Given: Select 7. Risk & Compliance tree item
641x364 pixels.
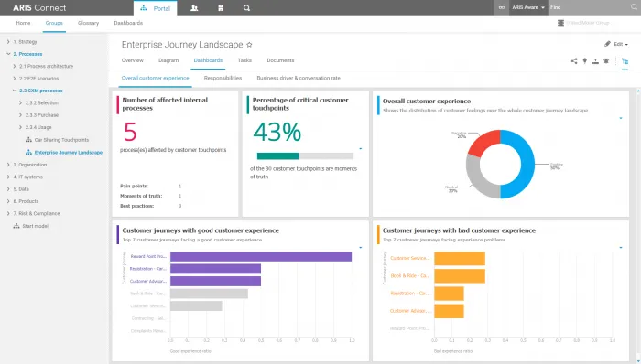Looking at the screenshot, I should pos(37,214).
